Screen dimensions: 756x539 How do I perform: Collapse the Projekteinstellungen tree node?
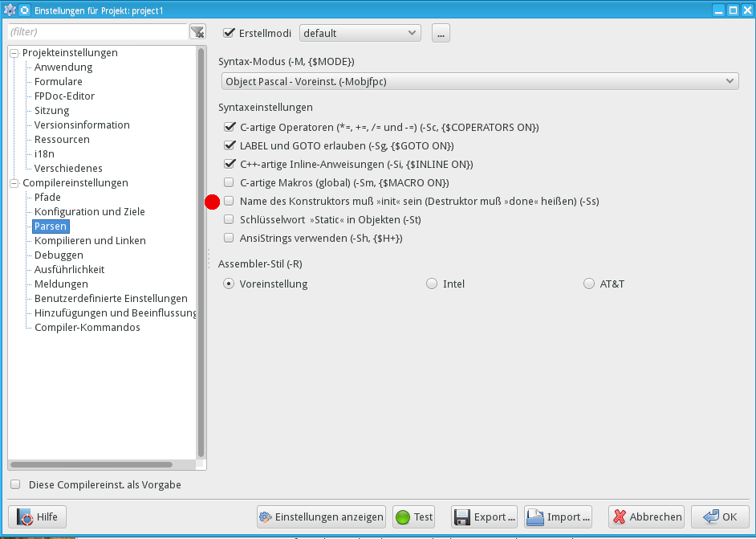(x=14, y=53)
